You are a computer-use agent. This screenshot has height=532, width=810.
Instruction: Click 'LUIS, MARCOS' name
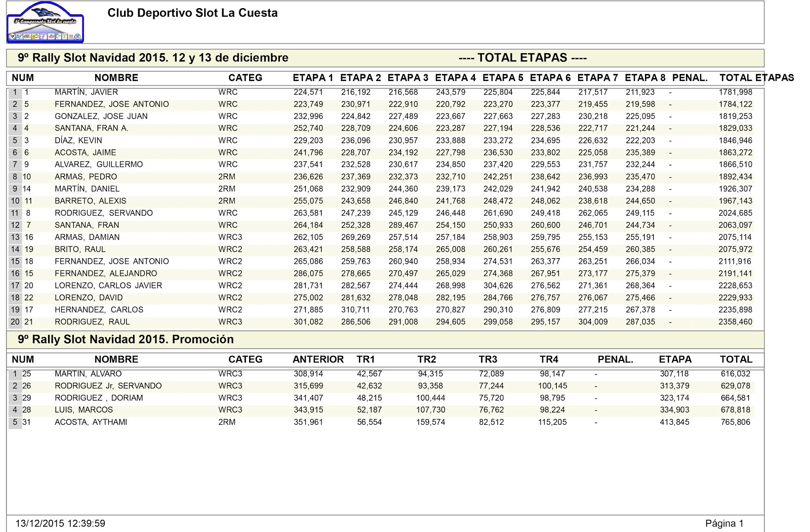click(84, 410)
